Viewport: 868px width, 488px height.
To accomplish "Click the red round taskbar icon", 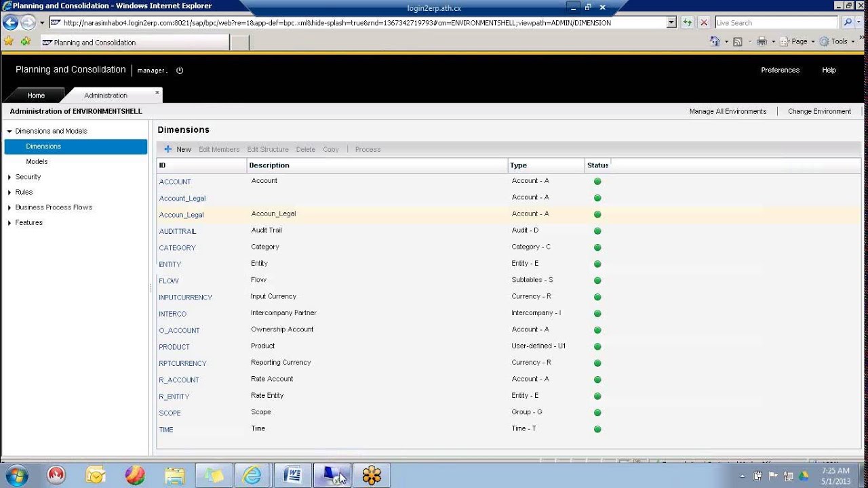I will click(56, 476).
